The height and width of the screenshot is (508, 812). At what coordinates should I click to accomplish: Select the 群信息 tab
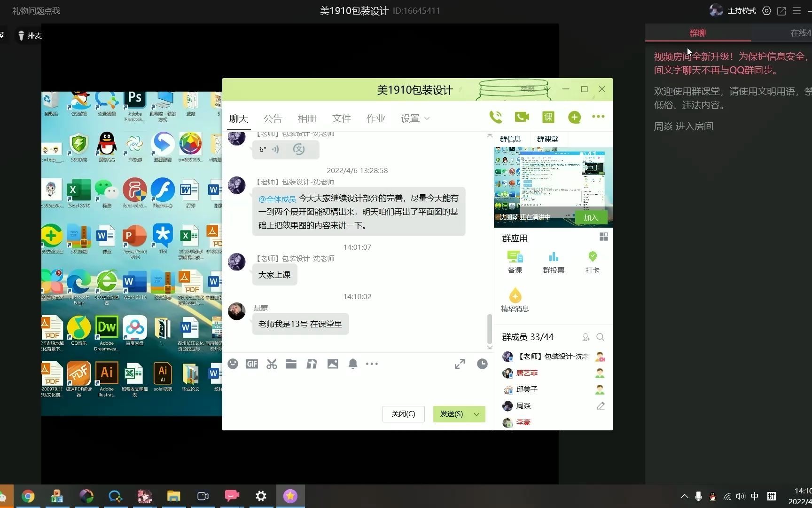pos(510,139)
